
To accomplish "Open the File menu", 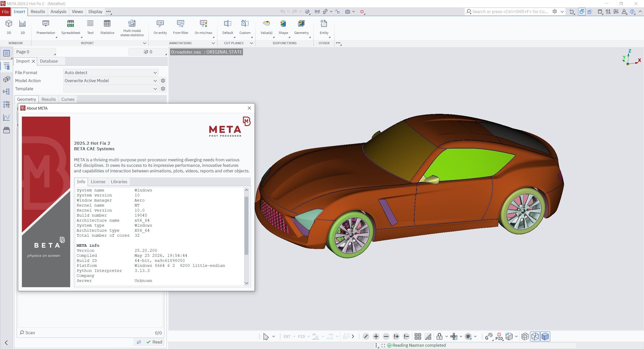I will 5,12.
